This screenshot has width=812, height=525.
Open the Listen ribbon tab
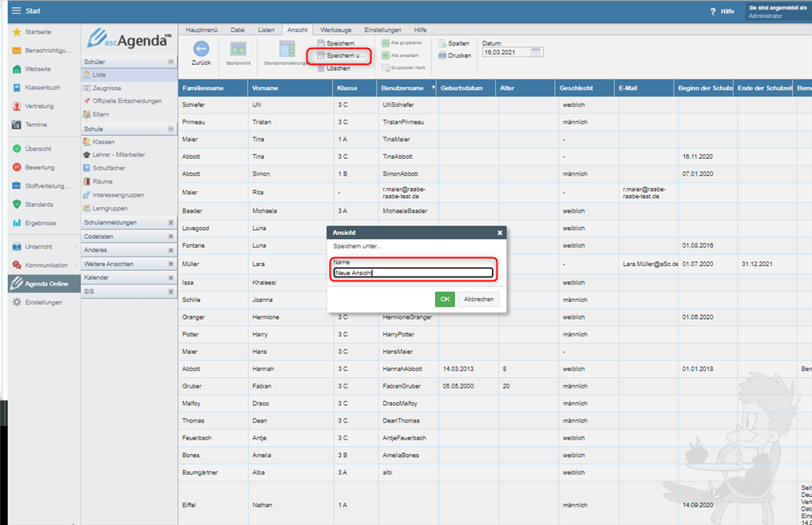(x=266, y=30)
